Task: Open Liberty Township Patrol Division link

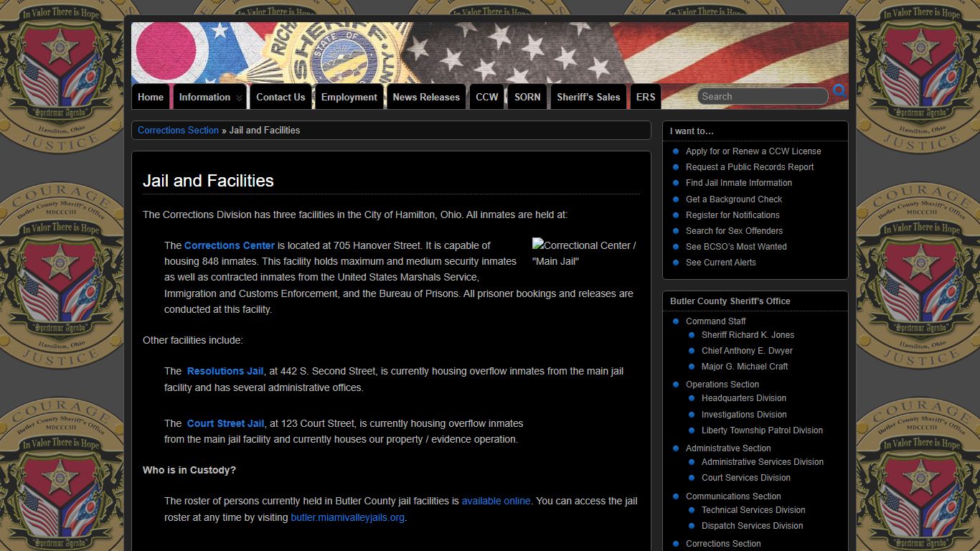Action: (x=762, y=430)
